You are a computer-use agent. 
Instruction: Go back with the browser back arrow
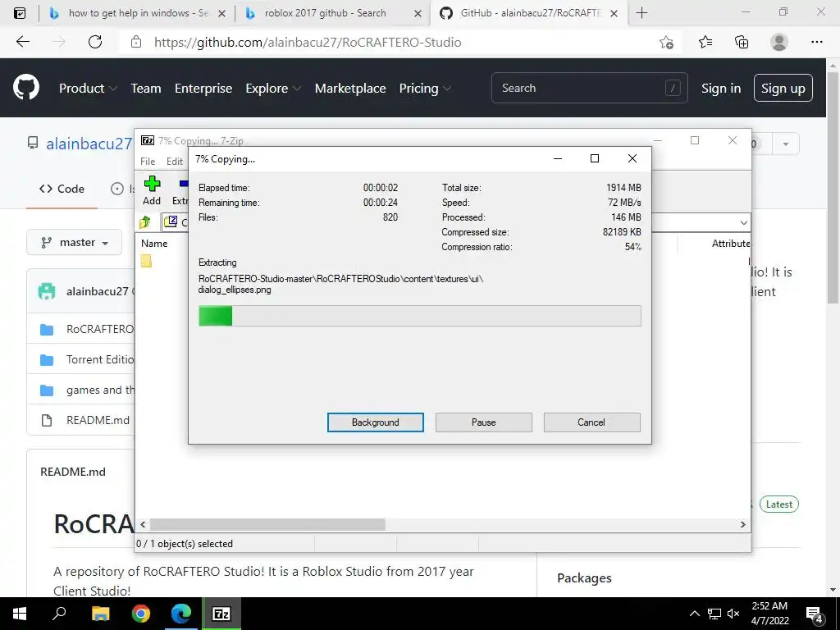click(22, 42)
